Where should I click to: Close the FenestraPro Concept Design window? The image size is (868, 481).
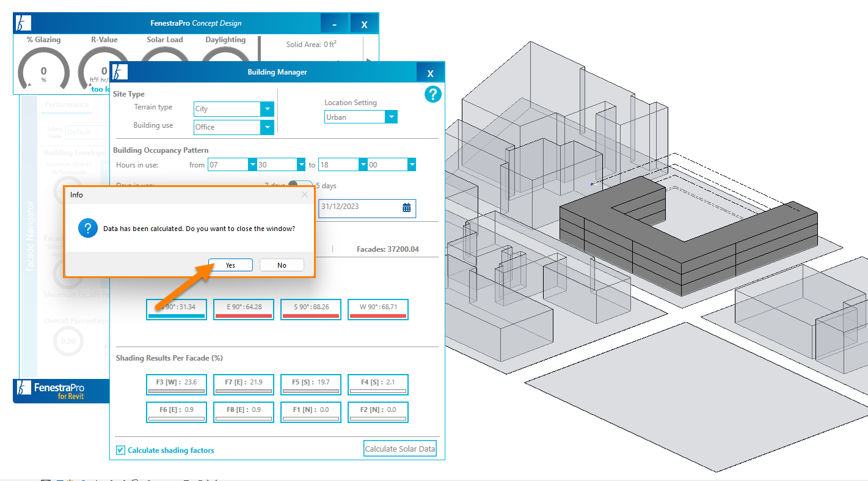(x=364, y=24)
